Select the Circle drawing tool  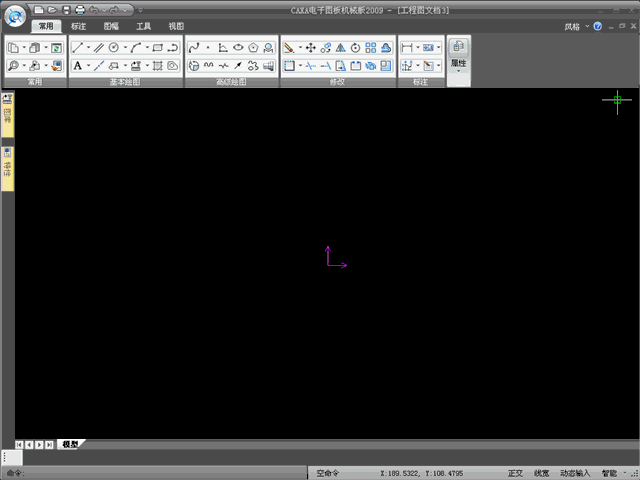tap(113, 47)
